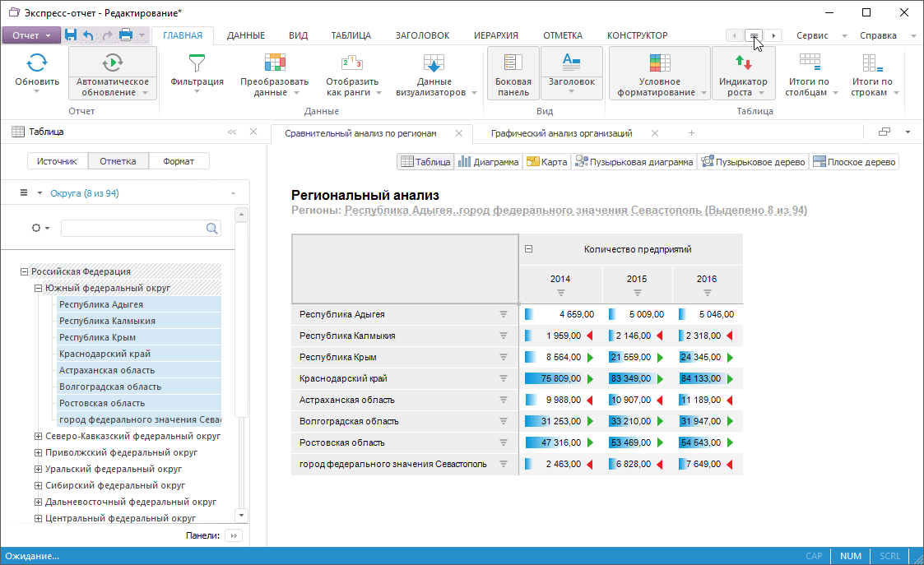Click the search field in the Округа panel
Image resolution: width=924 pixels, height=565 pixels.
click(133, 228)
